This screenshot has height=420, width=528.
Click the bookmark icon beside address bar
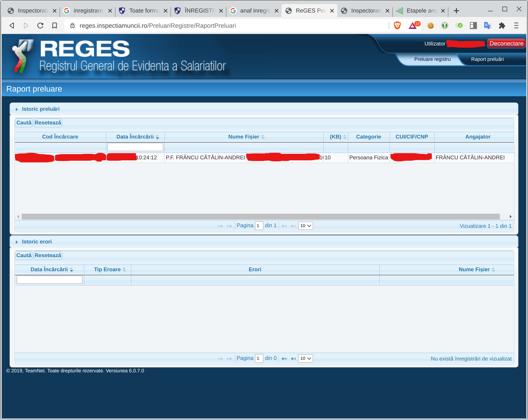54,26
